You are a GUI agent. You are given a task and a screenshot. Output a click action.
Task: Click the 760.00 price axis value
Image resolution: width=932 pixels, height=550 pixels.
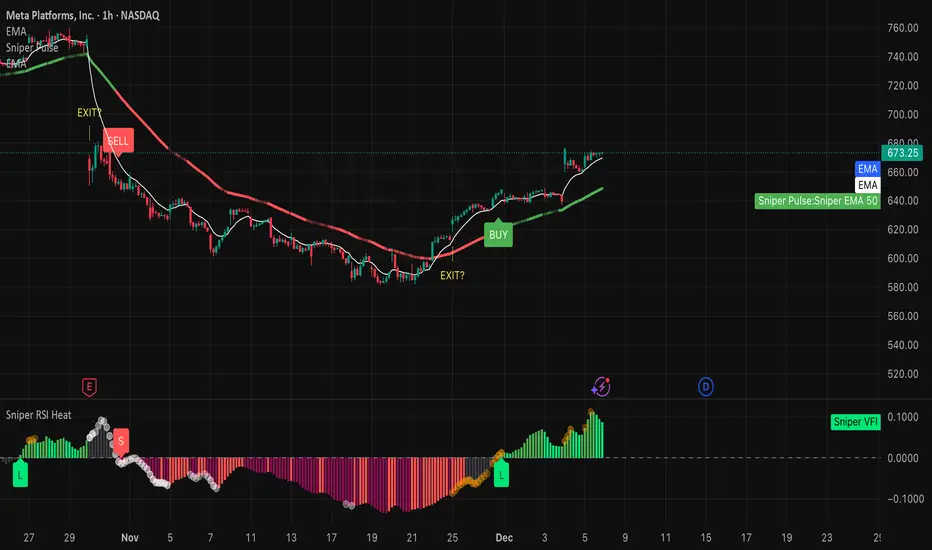[x=902, y=28]
